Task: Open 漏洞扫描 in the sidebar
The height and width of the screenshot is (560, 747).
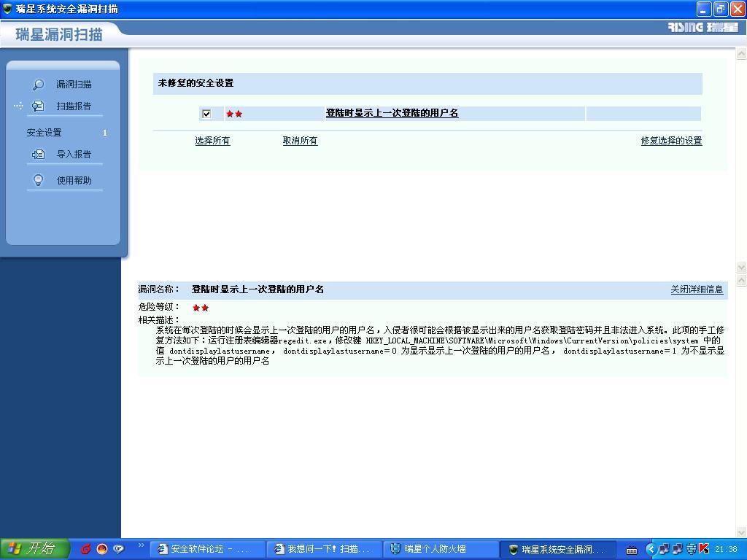Action: point(74,85)
